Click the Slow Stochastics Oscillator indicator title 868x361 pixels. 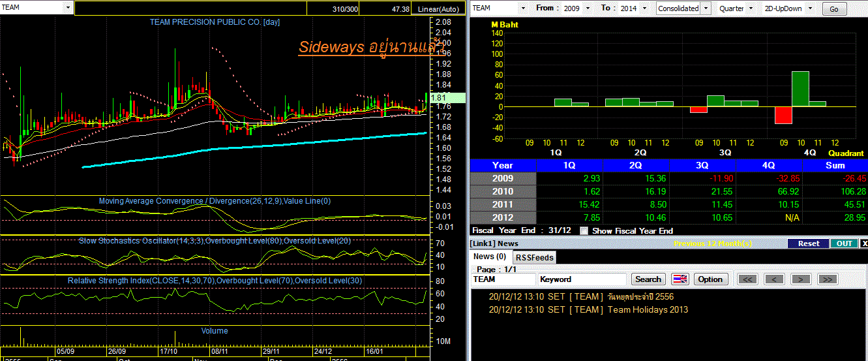pyautogui.click(x=215, y=241)
